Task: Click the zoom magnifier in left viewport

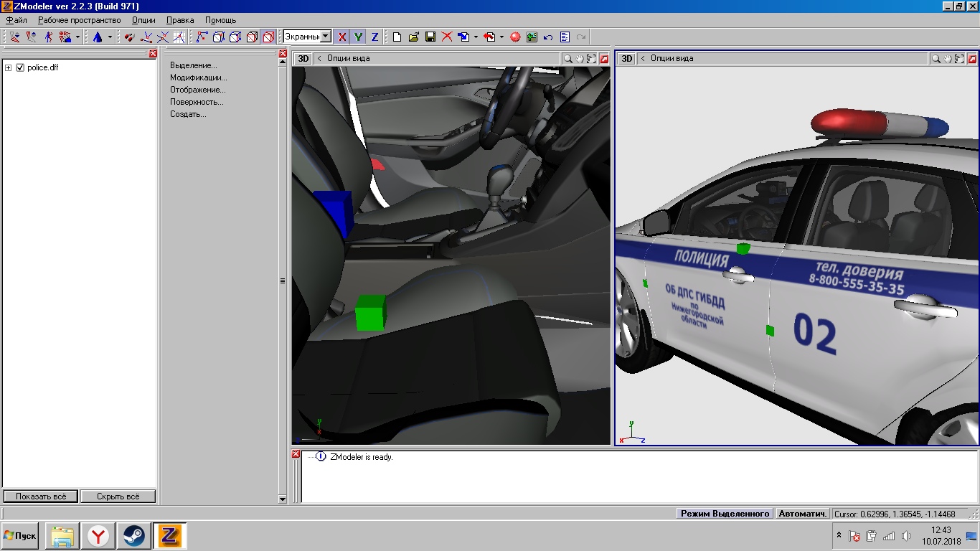Action: (567, 59)
